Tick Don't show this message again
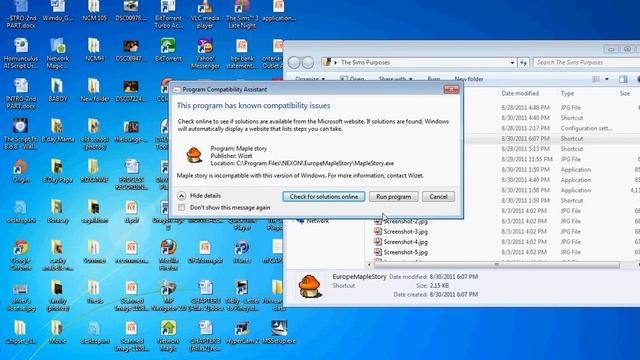 (182, 207)
